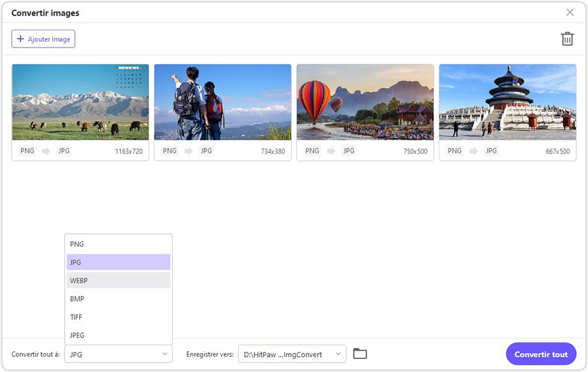This screenshot has width=588, height=372.
Task: Close the Convertir images dialog
Action: [569, 12]
